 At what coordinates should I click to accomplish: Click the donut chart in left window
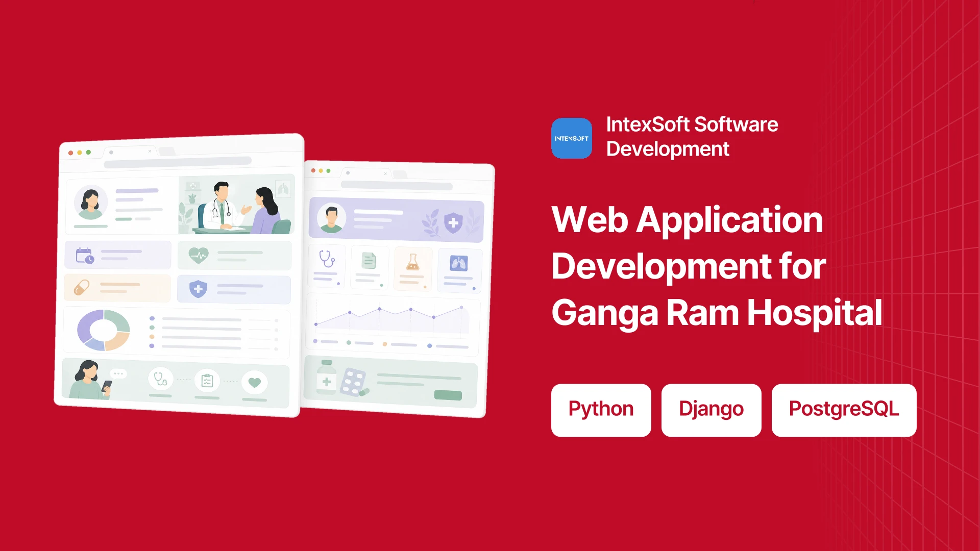[x=104, y=330]
